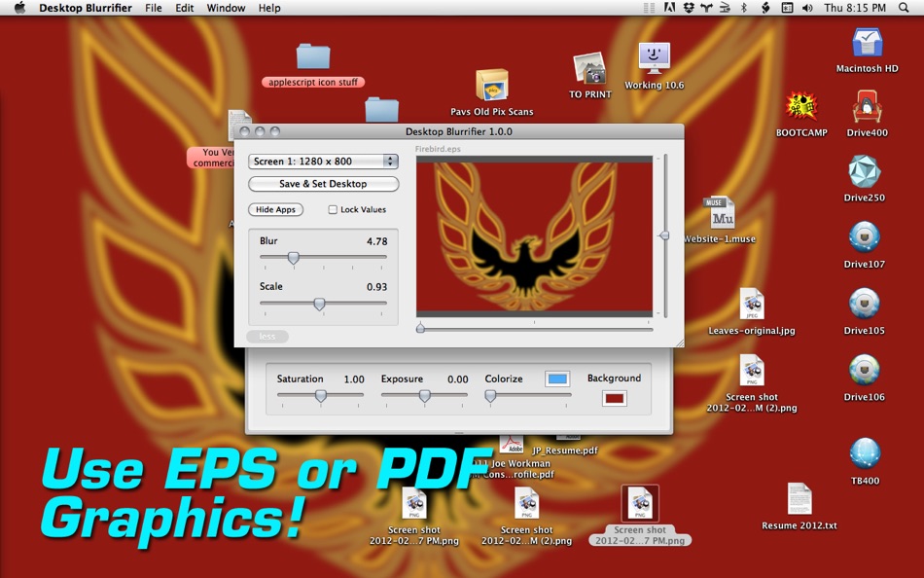Click the Bluetooth icon in menu bar
The height and width of the screenshot is (578, 924).
point(744,8)
